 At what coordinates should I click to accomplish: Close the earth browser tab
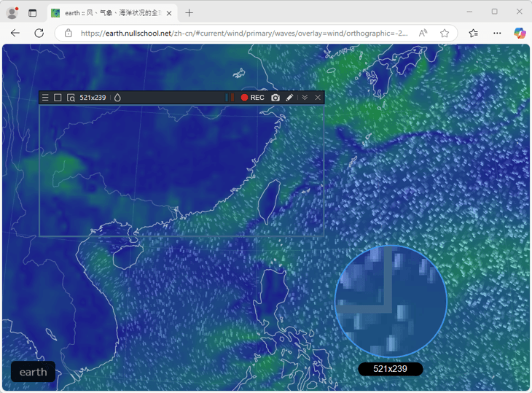(169, 13)
